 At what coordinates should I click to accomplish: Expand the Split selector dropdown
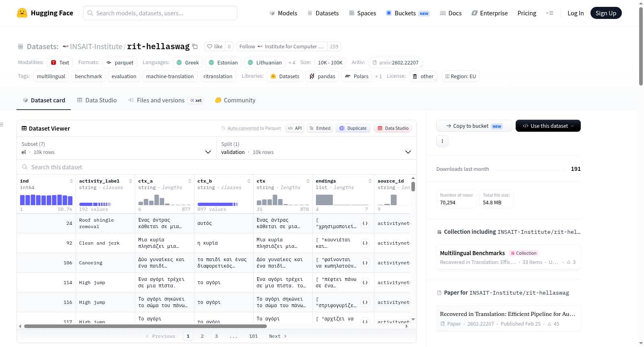point(316,148)
